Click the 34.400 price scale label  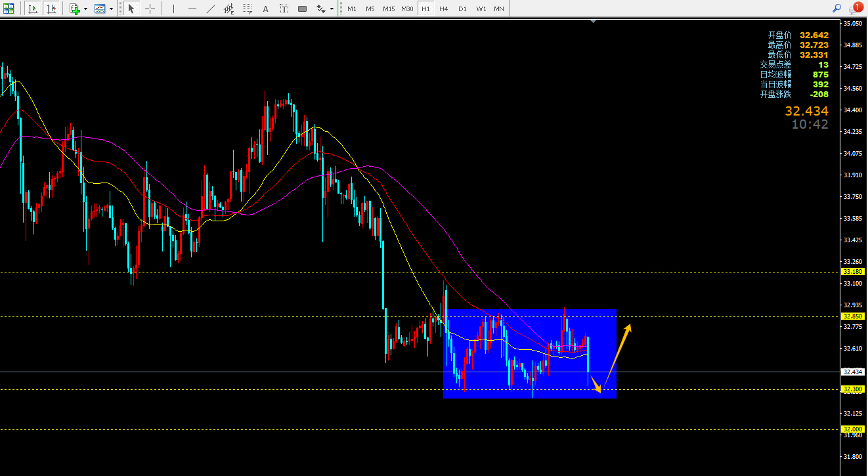(x=854, y=110)
